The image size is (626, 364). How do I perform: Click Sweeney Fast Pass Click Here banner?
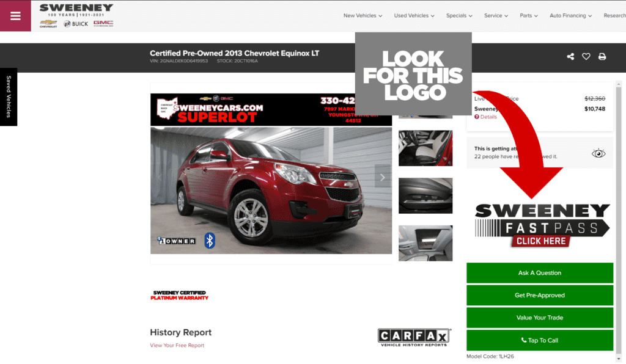tap(542, 225)
